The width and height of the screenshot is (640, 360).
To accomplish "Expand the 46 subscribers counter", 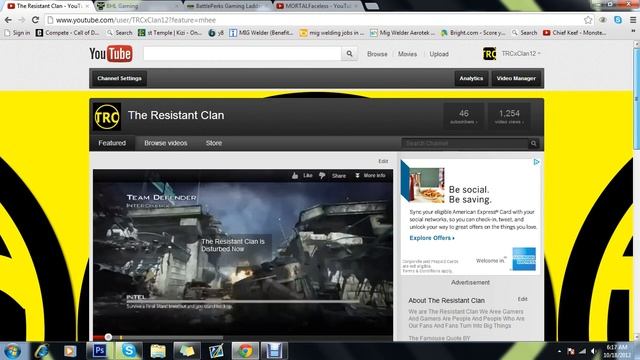I will coord(464,116).
